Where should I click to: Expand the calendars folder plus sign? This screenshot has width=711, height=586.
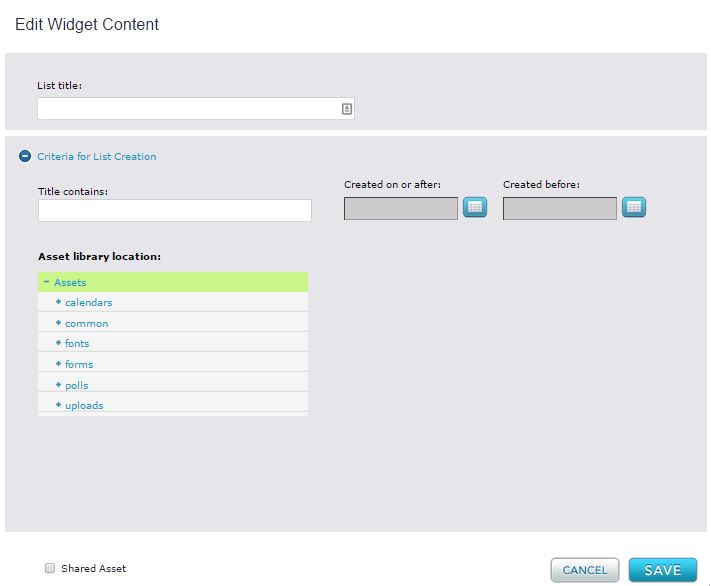58,302
